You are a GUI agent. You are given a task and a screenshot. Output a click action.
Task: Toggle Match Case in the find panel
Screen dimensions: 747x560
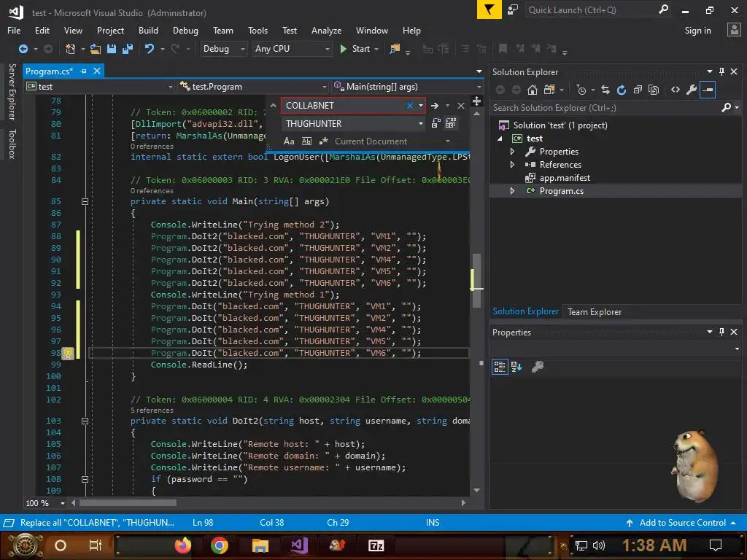tap(289, 141)
